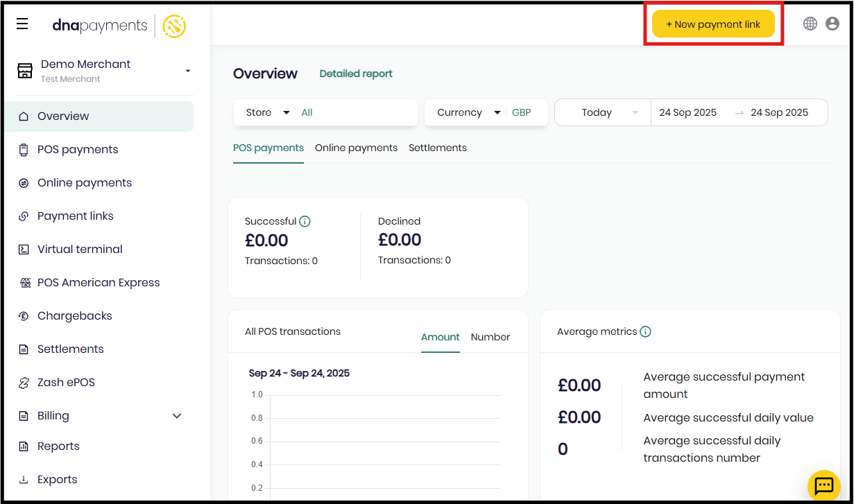The image size is (854, 504).
Task: Switch to the Settlements tab
Action: [437, 148]
